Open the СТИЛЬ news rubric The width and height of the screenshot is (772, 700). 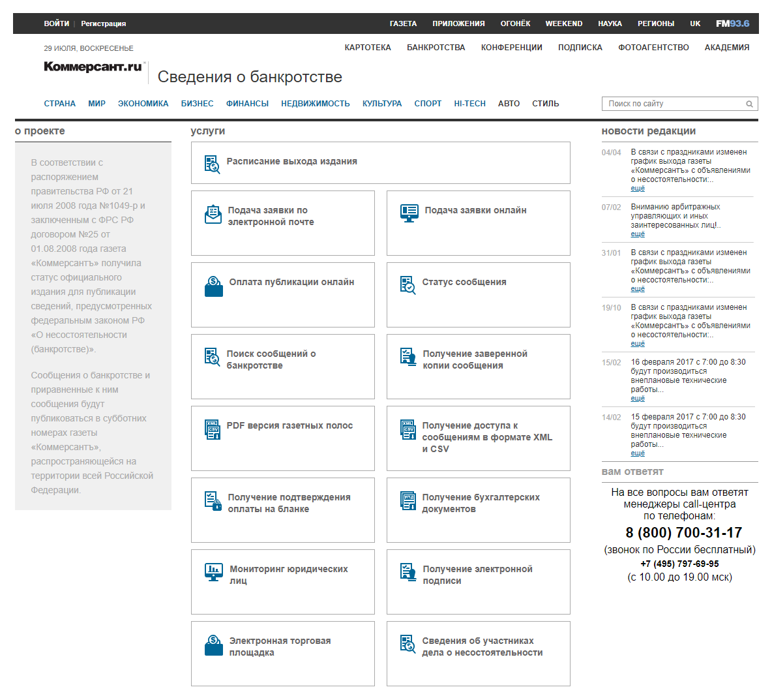(x=546, y=104)
